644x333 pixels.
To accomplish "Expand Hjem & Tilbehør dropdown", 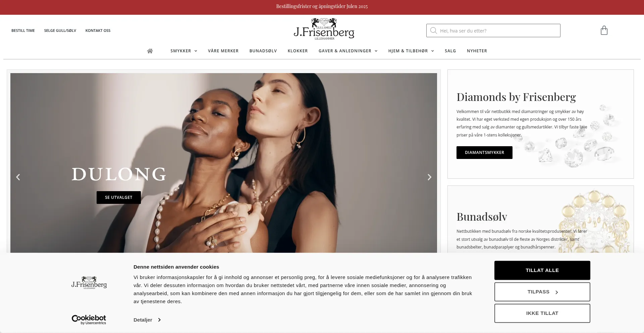I will 411,51.
